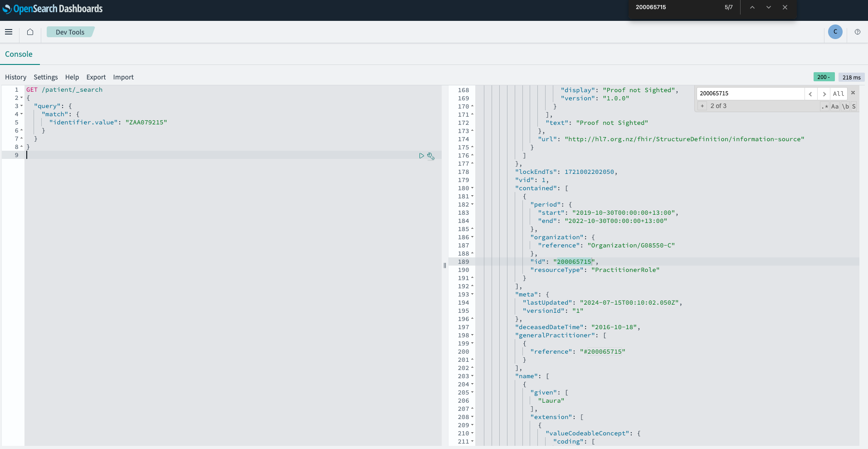Click the Export option
Image resolution: width=868 pixels, height=449 pixels.
click(x=96, y=77)
